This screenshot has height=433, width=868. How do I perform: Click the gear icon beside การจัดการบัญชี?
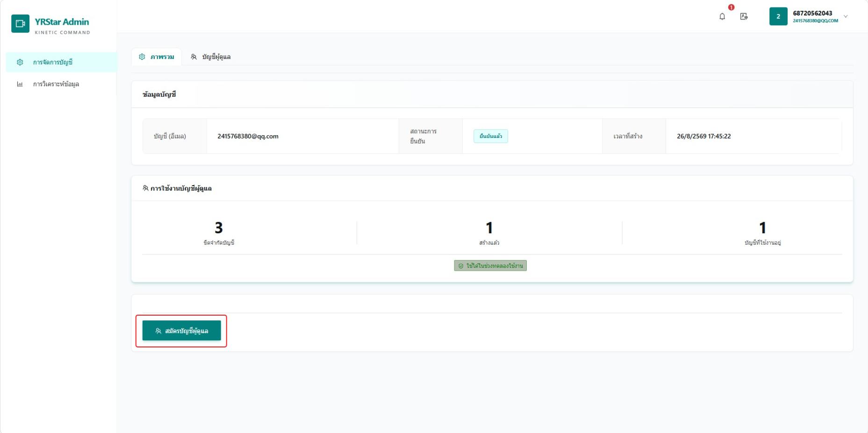(20, 62)
